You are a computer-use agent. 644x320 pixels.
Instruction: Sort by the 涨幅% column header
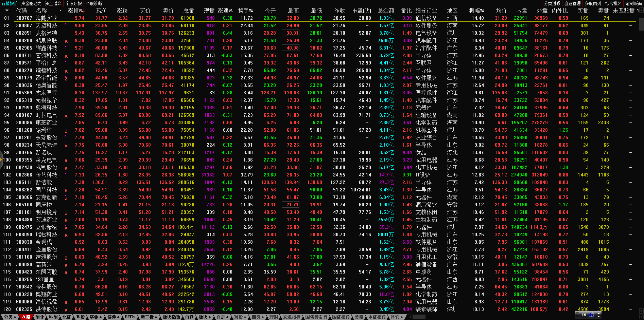75,11
